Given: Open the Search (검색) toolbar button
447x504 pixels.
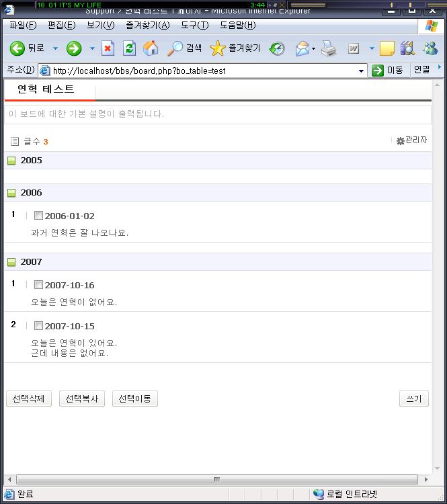Looking at the screenshot, I should click(x=185, y=48).
